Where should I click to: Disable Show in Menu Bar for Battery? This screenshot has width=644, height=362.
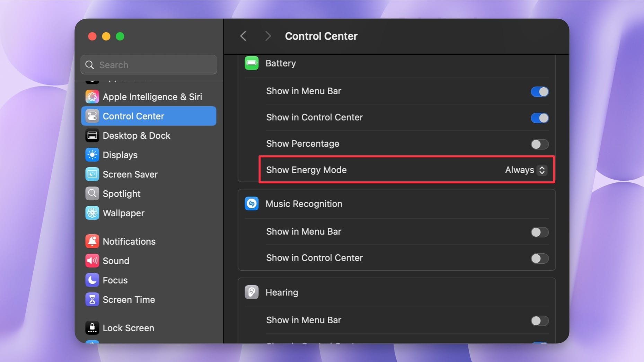[x=539, y=91]
